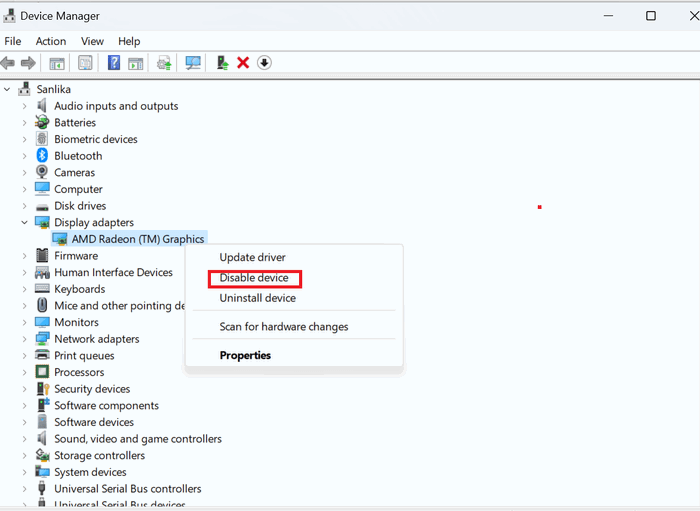This screenshot has width=700, height=511.
Task: Select the Disk drives icon
Action: (x=42, y=207)
